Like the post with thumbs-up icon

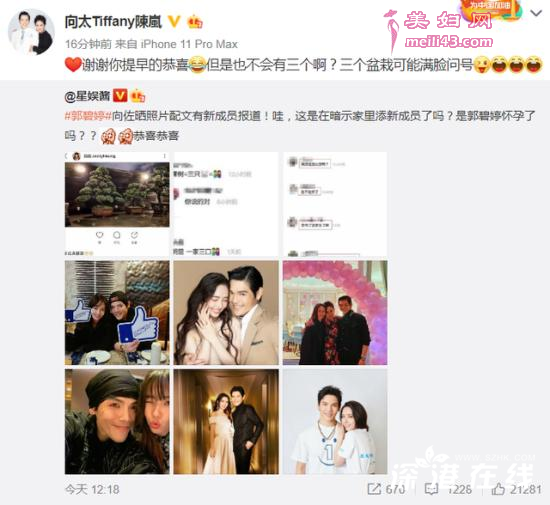(x=498, y=489)
